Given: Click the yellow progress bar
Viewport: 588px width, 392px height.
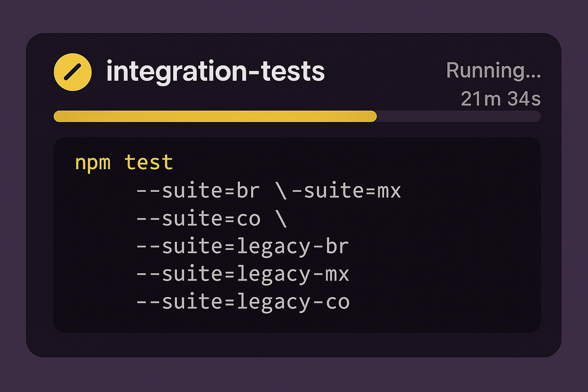Looking at the screenshot, I should (x=214, y=116).
